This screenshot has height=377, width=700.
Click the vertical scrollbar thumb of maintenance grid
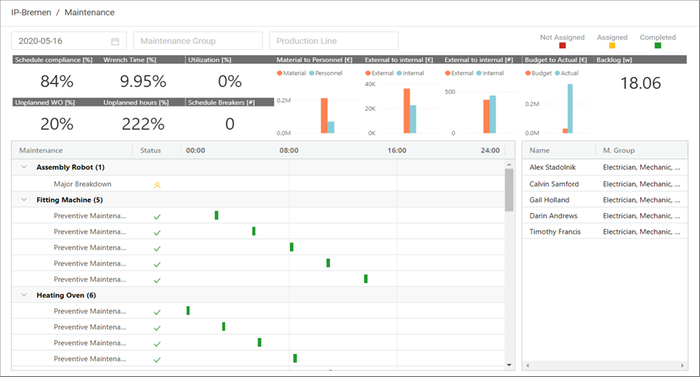coord(509,190)
